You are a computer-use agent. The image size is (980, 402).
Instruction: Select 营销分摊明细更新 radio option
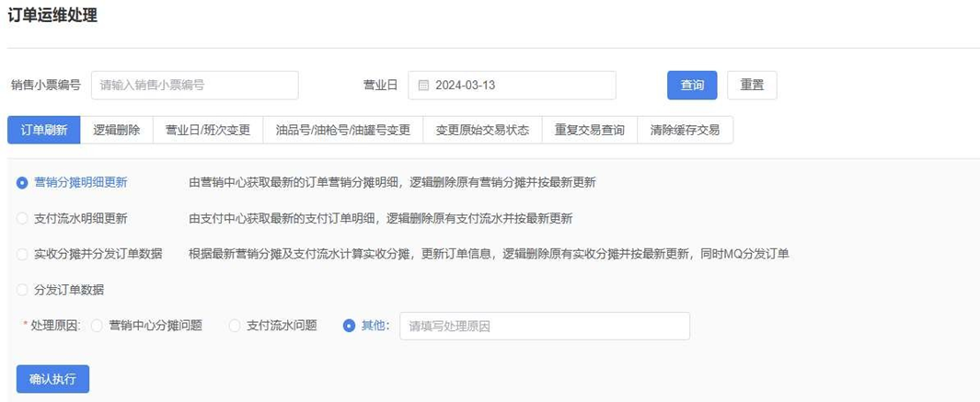point(23,183)
